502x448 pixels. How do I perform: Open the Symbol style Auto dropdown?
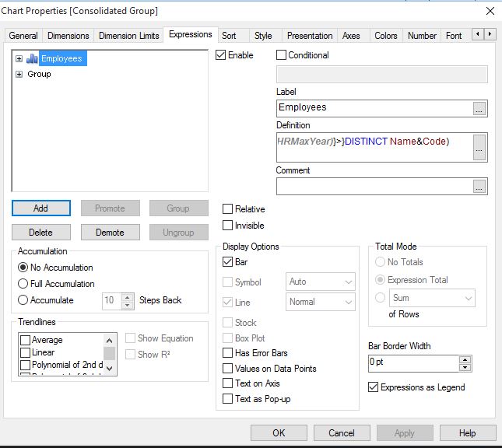pos(321,282)
